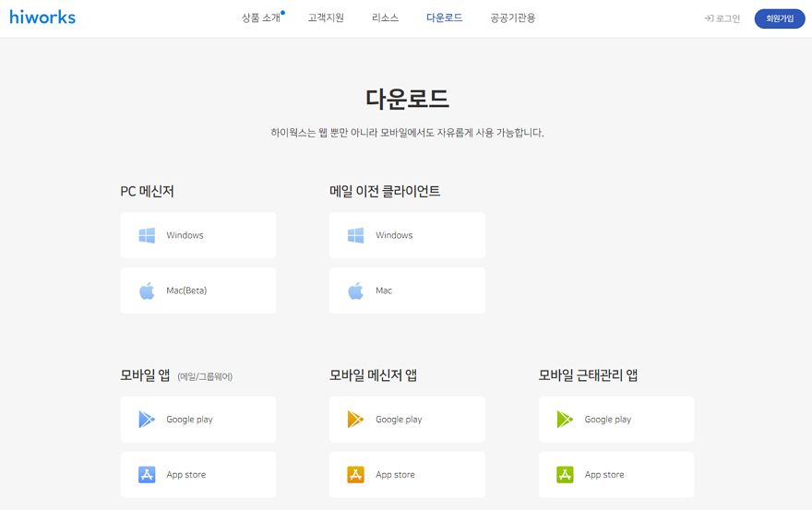Open App store card for 모바일 메신저 앱

point(408,474)
